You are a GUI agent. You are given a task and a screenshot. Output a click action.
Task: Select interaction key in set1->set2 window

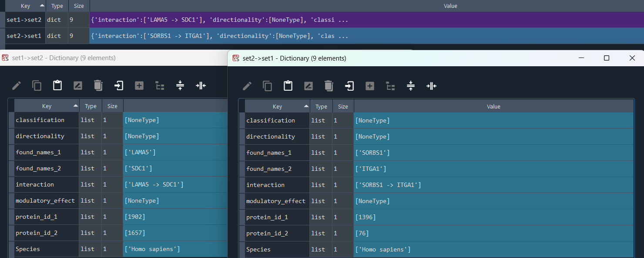47,184
